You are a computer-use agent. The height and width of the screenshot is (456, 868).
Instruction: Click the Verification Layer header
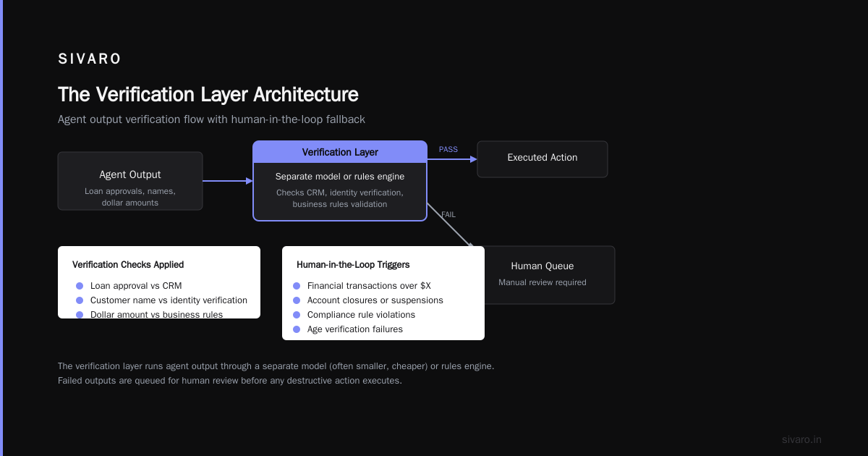point(340,152)
